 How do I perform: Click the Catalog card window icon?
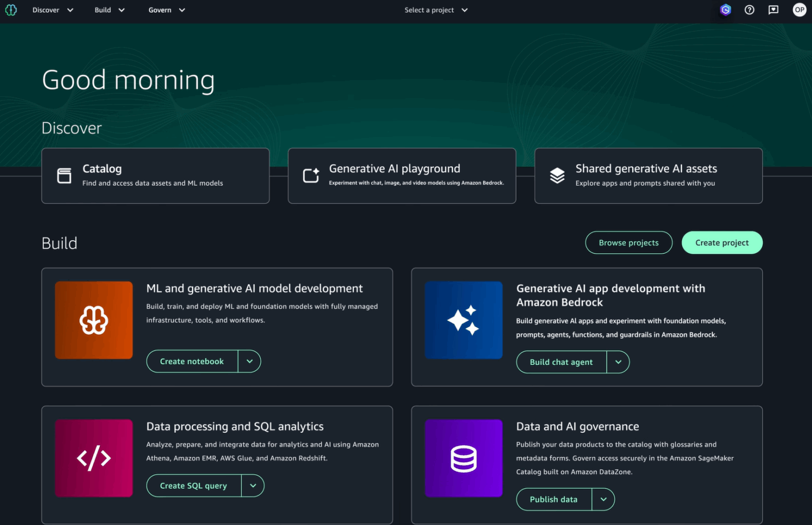64,176
